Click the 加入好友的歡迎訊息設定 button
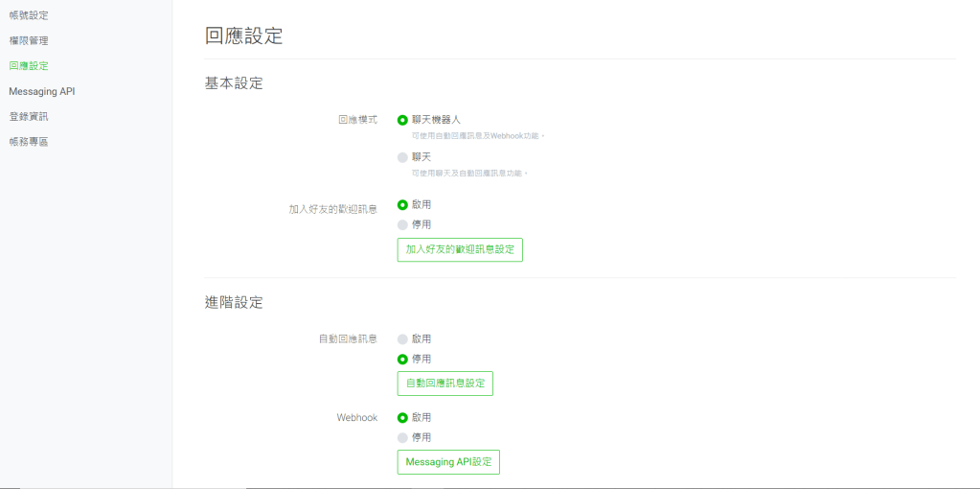980x489 pixels. click(x=460, y=249)
